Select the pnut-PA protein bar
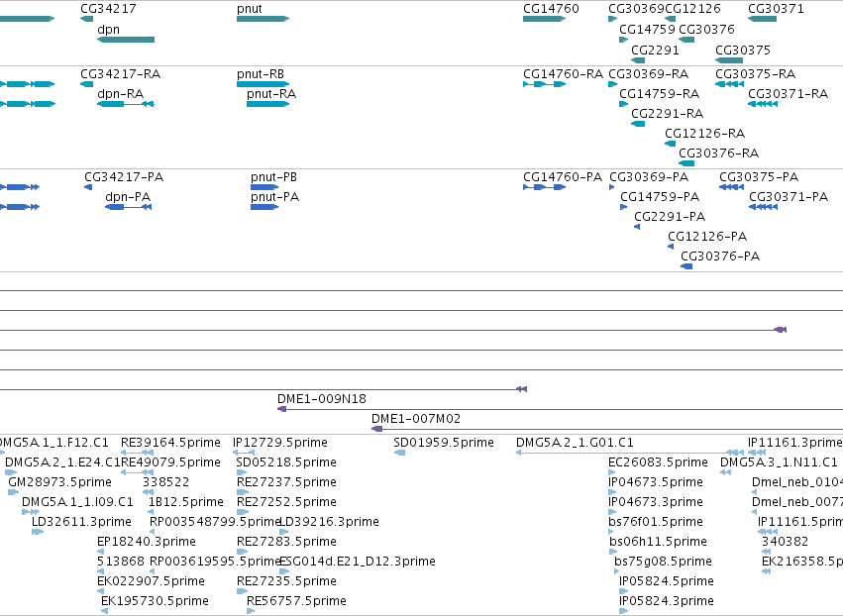Image resolution: width=843 pixels, height=616 pixels. coord(264,207)
